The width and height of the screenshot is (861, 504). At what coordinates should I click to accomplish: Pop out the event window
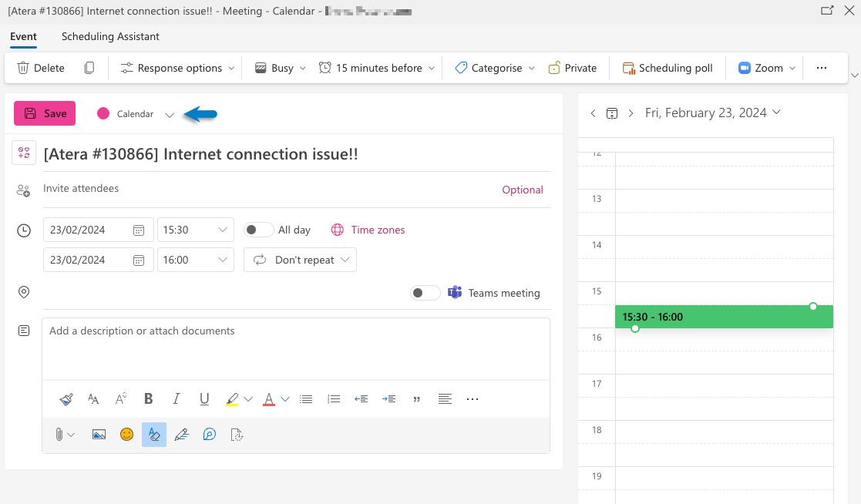coord(827,11)
